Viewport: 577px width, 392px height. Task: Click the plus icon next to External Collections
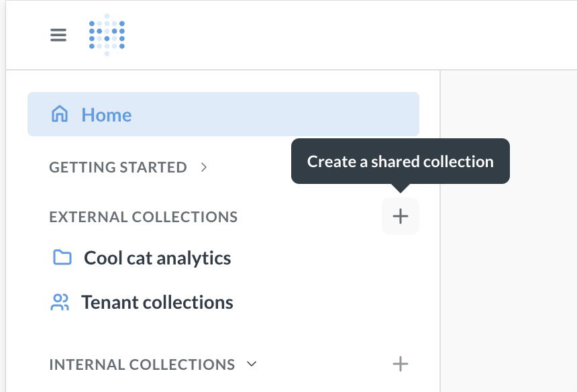click(x=401, y=216)
